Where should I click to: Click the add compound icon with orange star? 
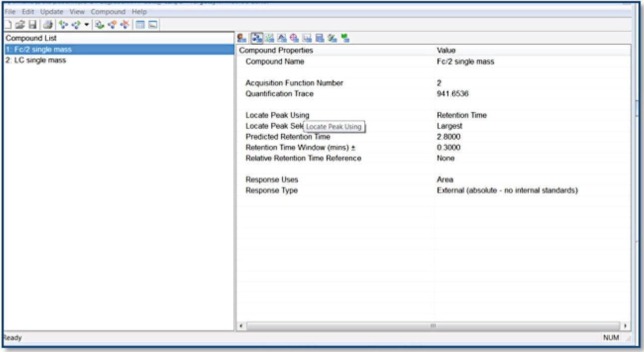(x=113, y=24)
